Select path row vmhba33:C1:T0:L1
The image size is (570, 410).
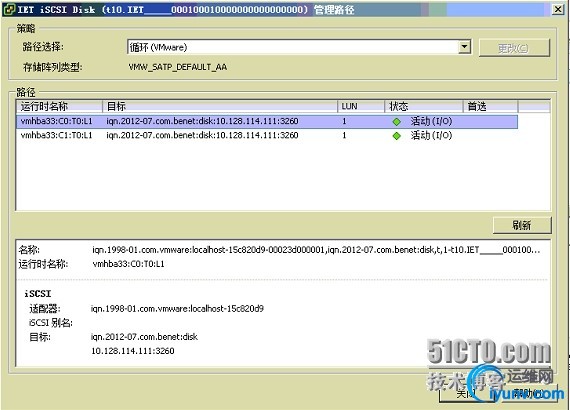[x=267, y=135]
